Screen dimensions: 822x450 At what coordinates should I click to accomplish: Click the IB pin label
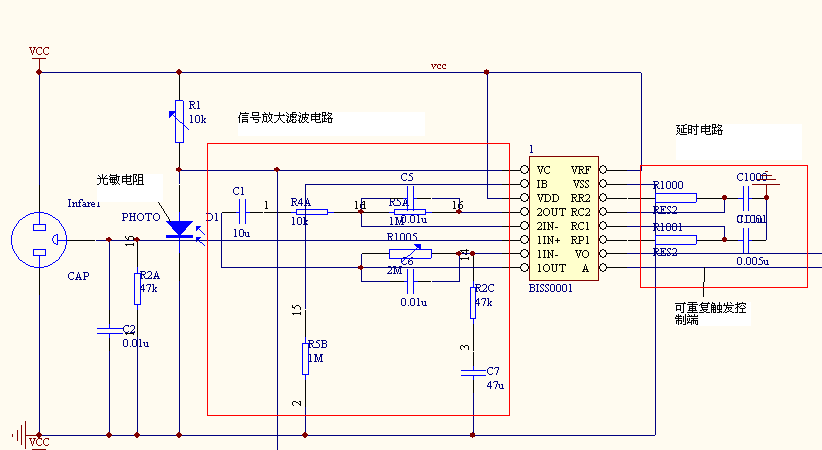tap(542, 184)
